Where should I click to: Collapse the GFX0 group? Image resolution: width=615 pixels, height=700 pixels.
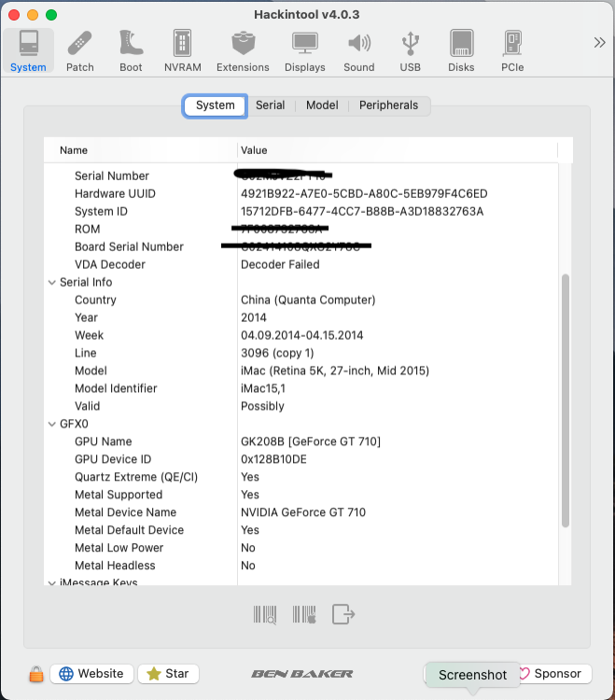[x=51, y=424]
